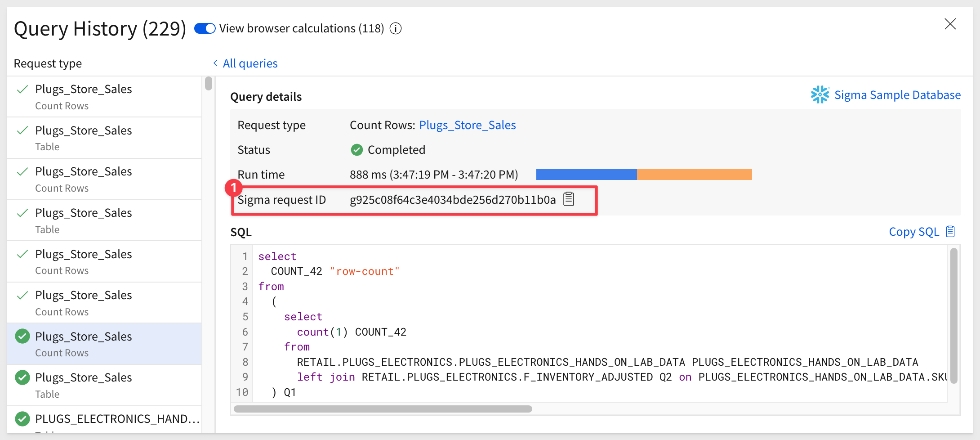Image resolution: width=980 pixels, height=440 pixels.
Task: Click the query list vertical scrollbar
Action: (x=209, y=84)
